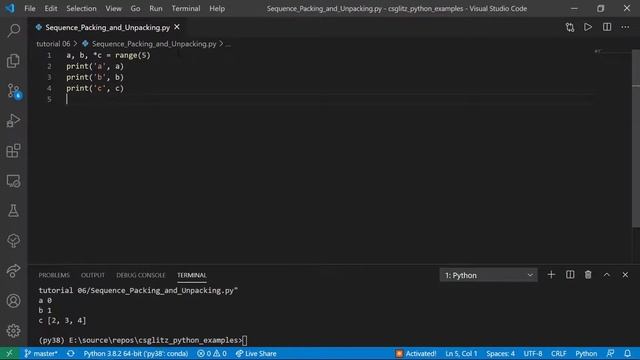Open the Explorer files view
Screen dimensions: 640x360
point(13,61)
